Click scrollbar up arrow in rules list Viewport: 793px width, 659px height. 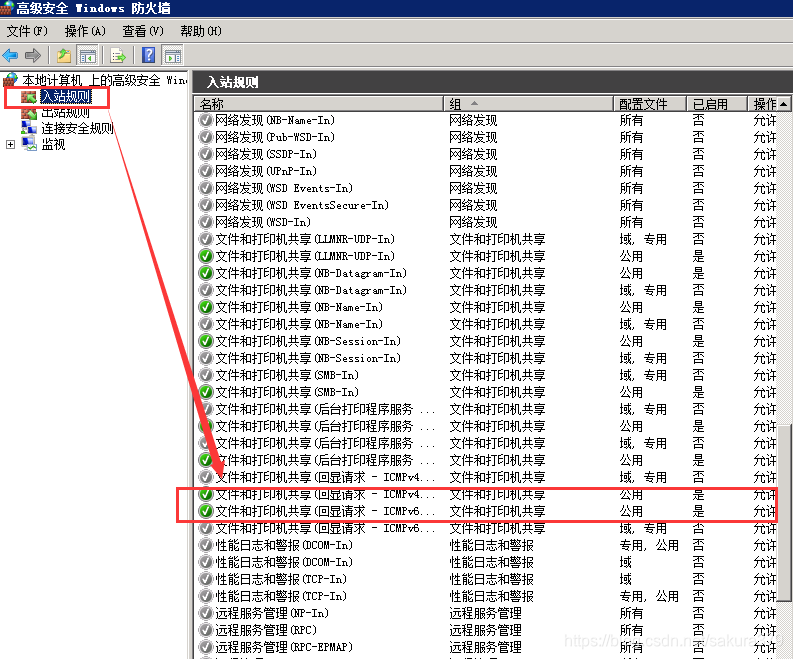pos(783,104)
